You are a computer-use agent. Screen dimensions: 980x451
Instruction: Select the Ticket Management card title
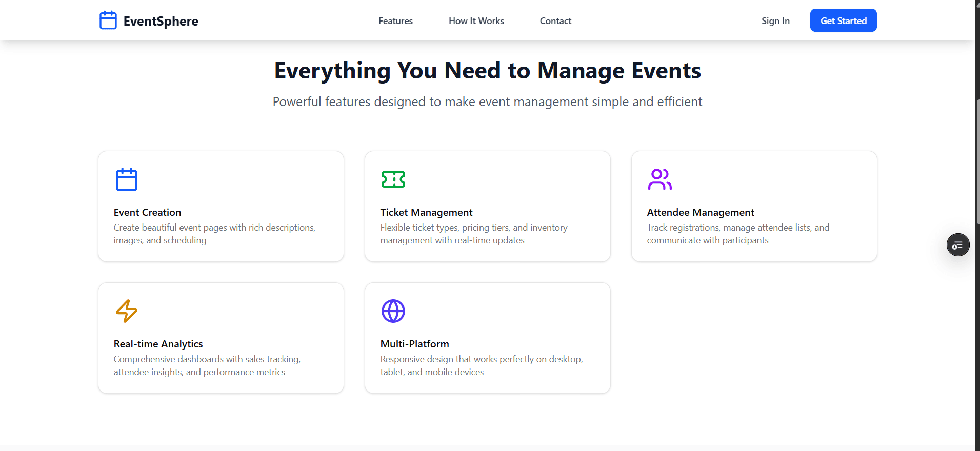point(426,212)
